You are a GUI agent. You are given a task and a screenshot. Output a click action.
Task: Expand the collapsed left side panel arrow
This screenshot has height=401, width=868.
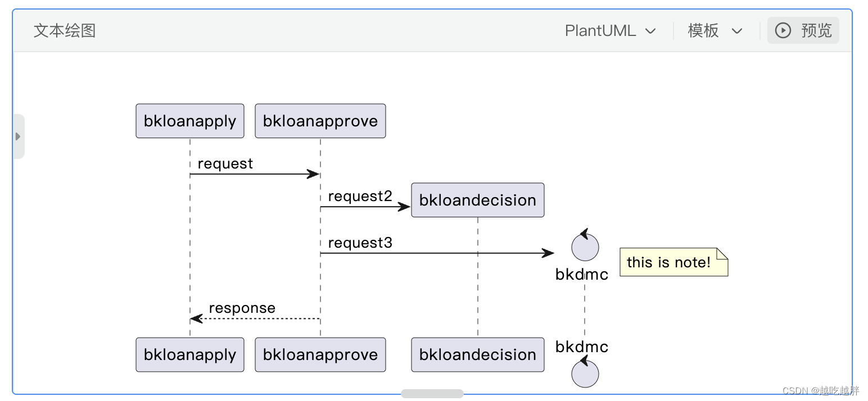coord(18,136)
